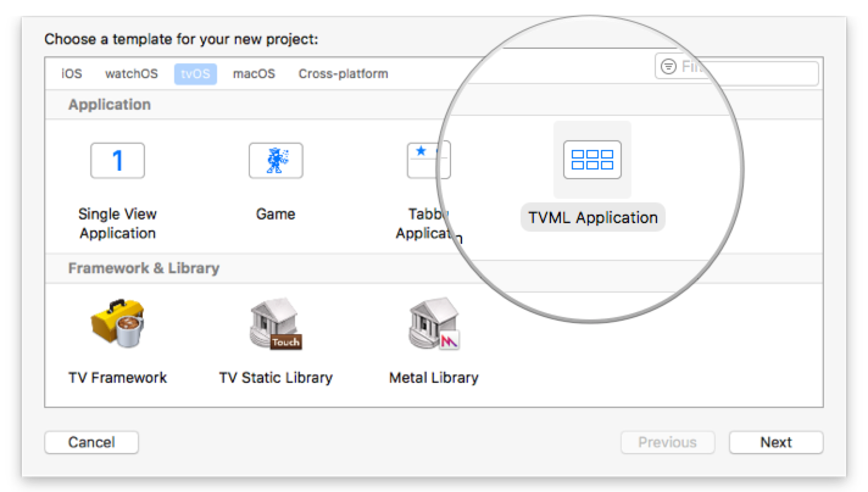The height and width of the screenshot is (492, 868).
Task: Click the Single View Application label
Action: [x=118, y=224]
